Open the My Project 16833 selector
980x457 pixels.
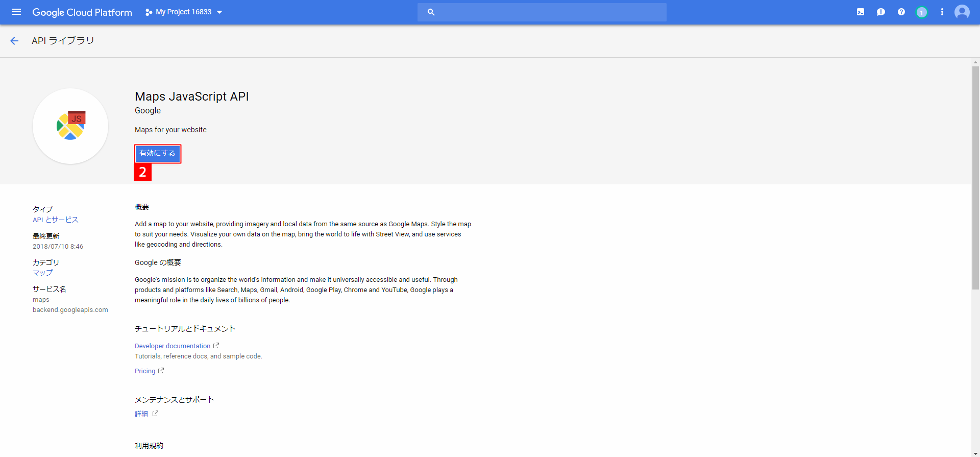tap(184, 12)
